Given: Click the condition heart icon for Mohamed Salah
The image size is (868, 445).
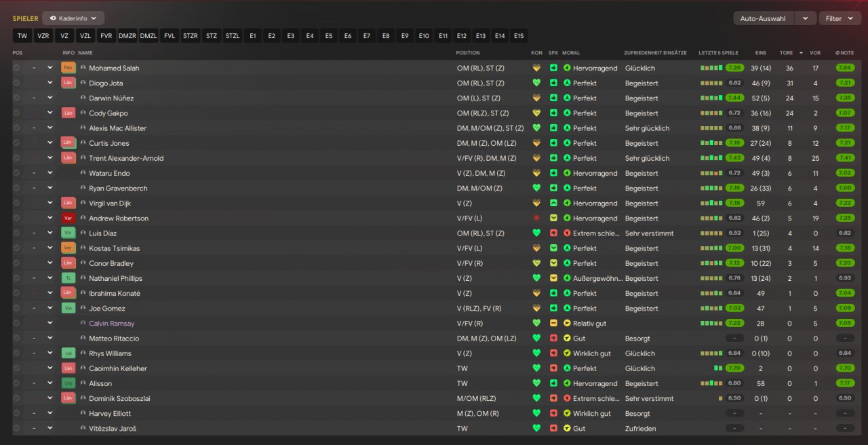Looking at the screenshot, I should (x=536, y=68).
